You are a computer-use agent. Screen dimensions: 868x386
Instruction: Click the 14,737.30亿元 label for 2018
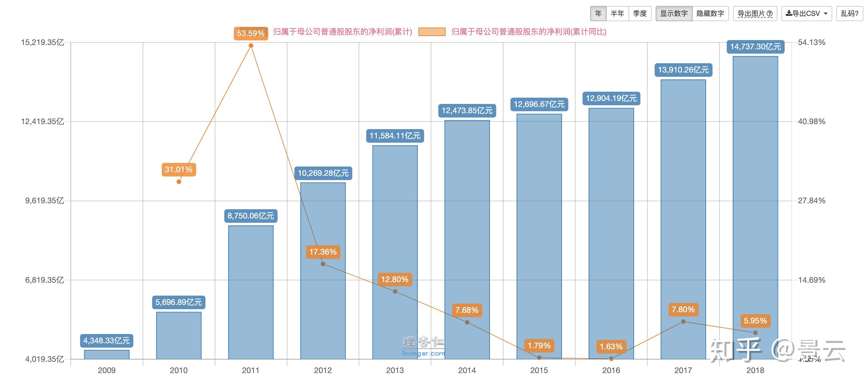click(x=756, y=47)
